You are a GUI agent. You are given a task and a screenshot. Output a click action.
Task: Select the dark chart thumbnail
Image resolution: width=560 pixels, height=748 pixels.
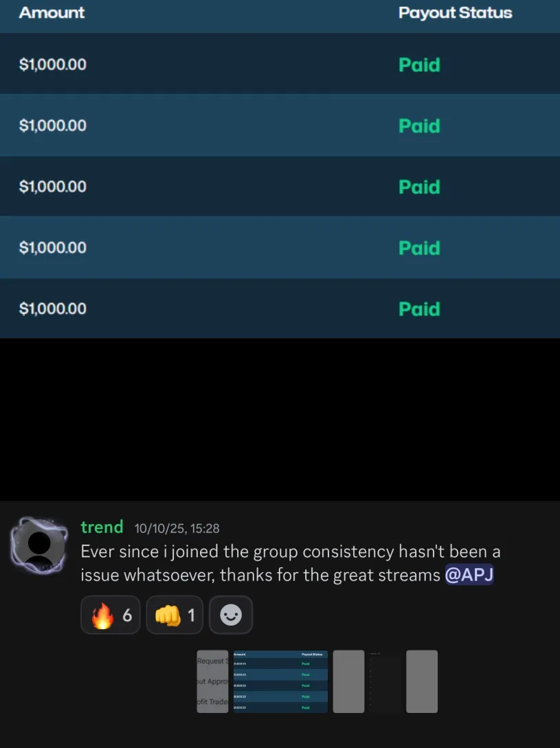tap(385, 681)
